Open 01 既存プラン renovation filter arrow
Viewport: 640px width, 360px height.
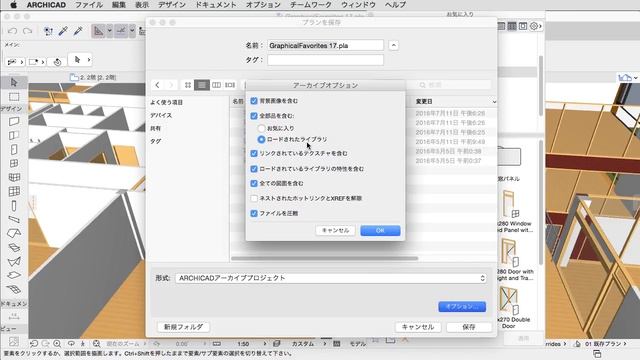pos(625,344)
